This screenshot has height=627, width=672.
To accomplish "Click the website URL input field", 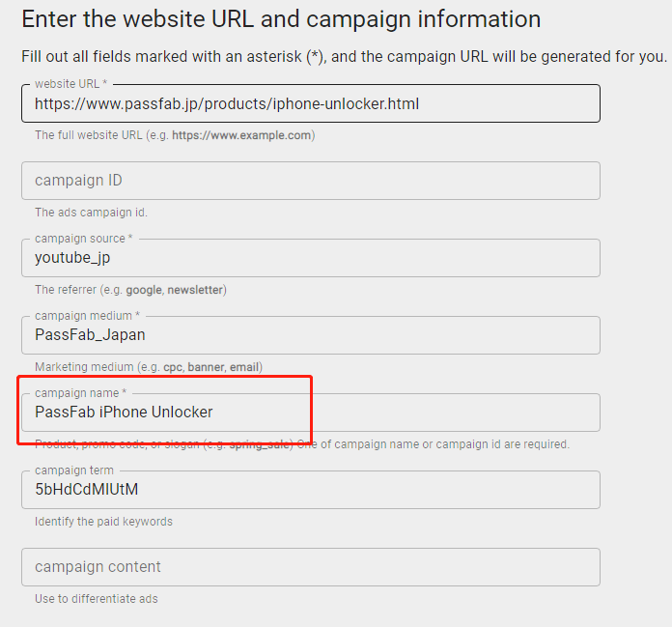I will coord(309,103).
